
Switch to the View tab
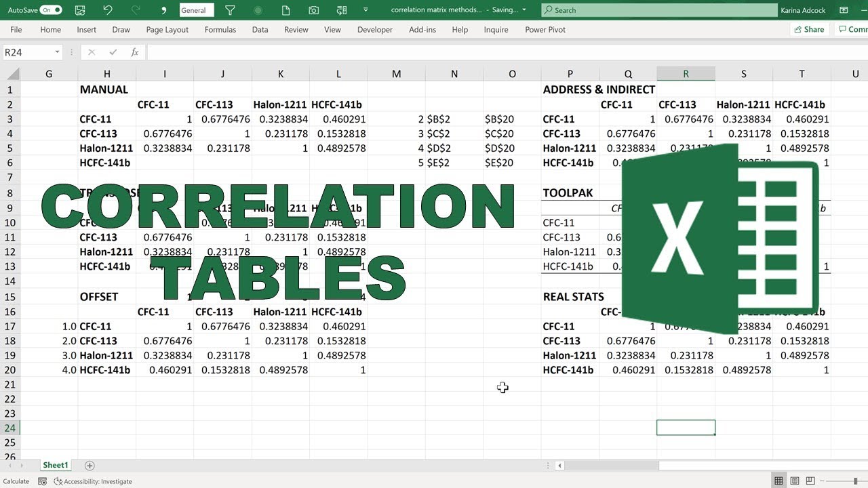tap(332, 30)
